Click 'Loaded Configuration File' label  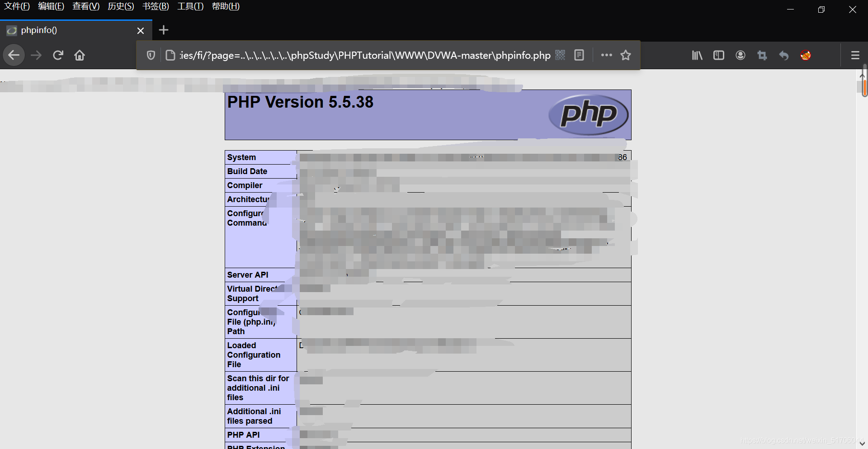(x=254, y=355)
